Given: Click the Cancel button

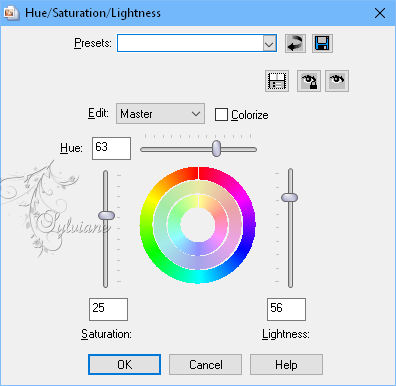Looking at the screenshot, I should click(x=205, y=364).
